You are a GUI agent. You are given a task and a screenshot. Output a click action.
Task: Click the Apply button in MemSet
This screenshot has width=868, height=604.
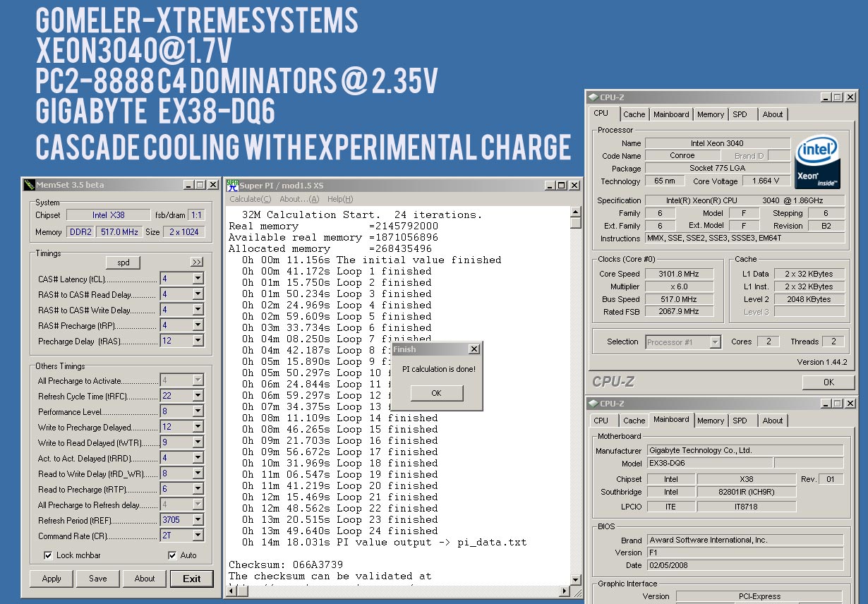click(52, 579)
